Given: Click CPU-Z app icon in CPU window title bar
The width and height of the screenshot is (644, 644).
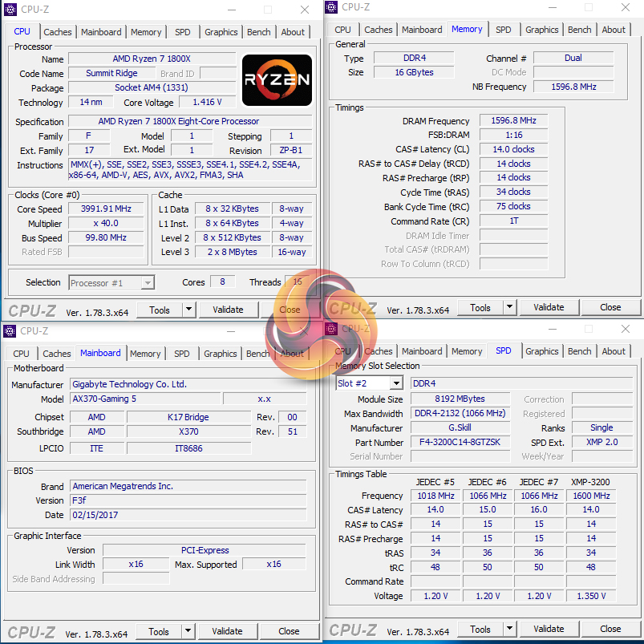Looking at the screenshot, I should tap(10, 10).
